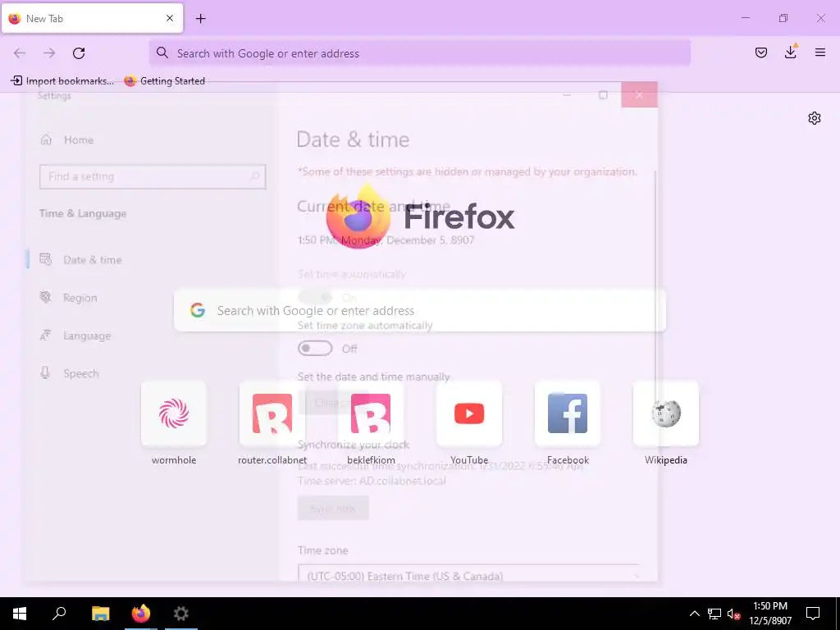Image resolution: width=840 pixels, height=630 pixels.
Task: Toggle Set time automatically switch
Action: tap(315, 297)
